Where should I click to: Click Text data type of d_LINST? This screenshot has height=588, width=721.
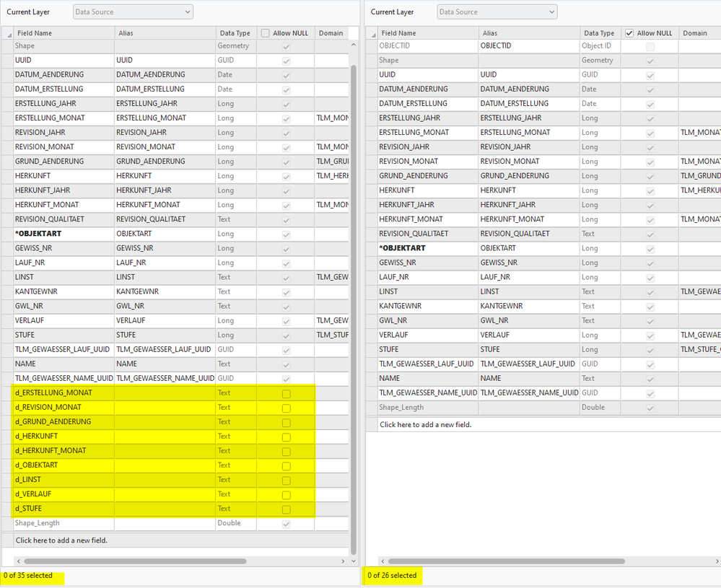pyautogui.click(x=236, y=480)
